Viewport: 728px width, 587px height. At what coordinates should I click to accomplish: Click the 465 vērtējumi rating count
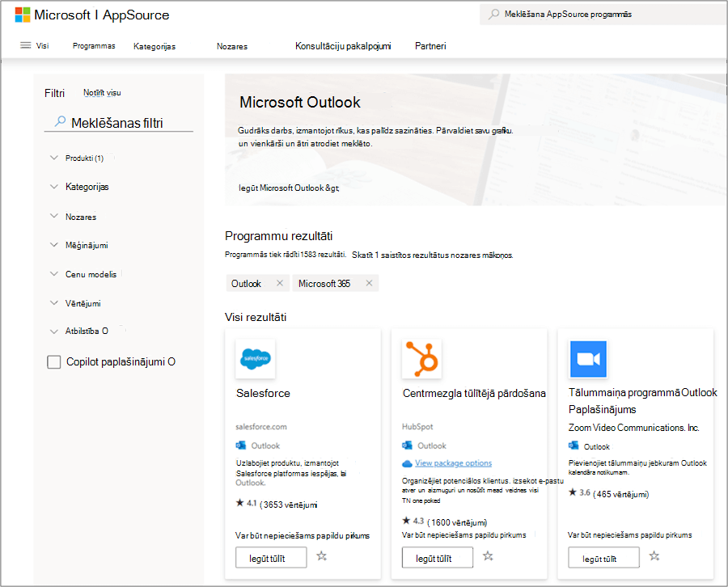(x=620, y=494)
